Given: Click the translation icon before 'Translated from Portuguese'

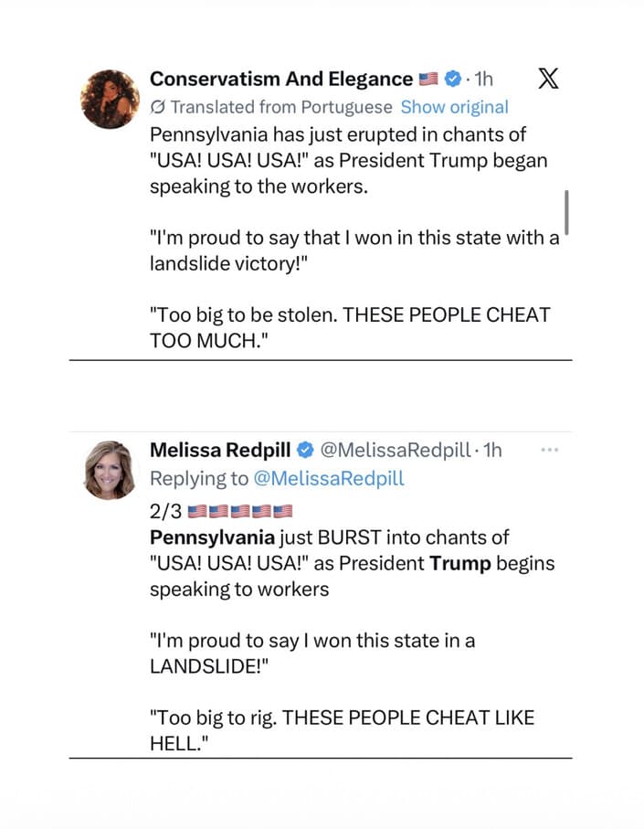Looking at the screenshot, I should point(157,107).
